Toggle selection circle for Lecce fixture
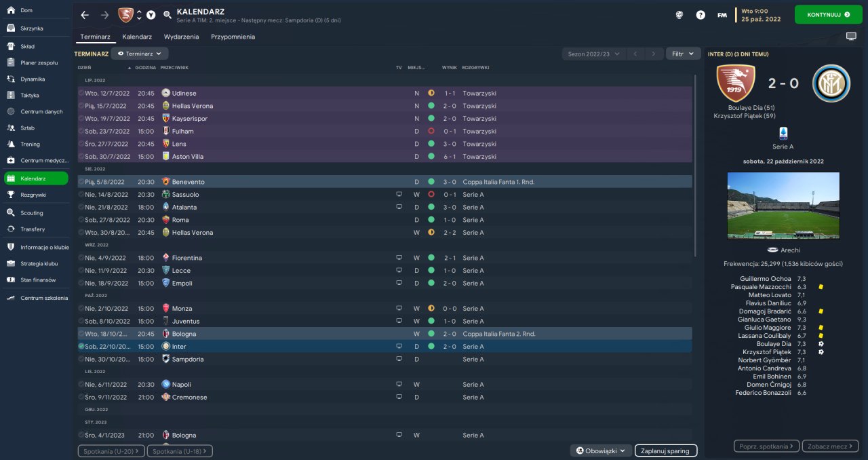The height and width of the screenshot is (460, 868). click(x=81, y=271)
